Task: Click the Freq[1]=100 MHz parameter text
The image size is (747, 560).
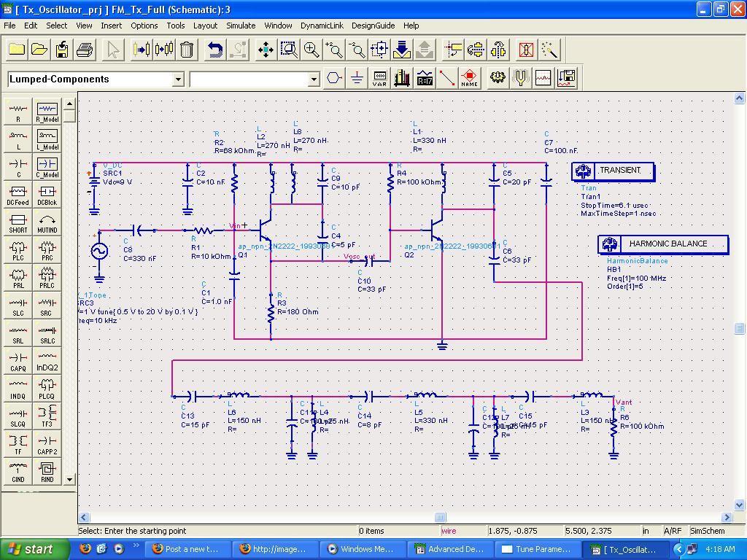Action: coord(636,278)
